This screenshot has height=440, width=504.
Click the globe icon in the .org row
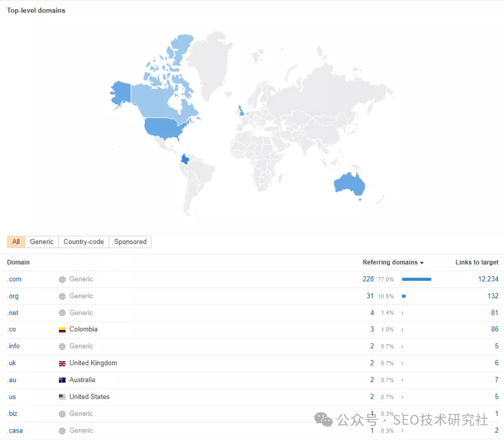(x=62, y=296)
